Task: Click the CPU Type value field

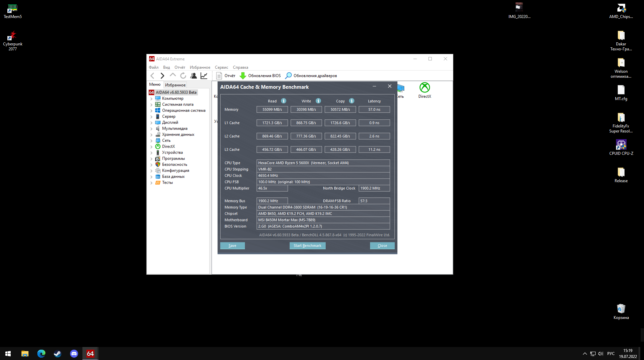Action: (323, 163)
